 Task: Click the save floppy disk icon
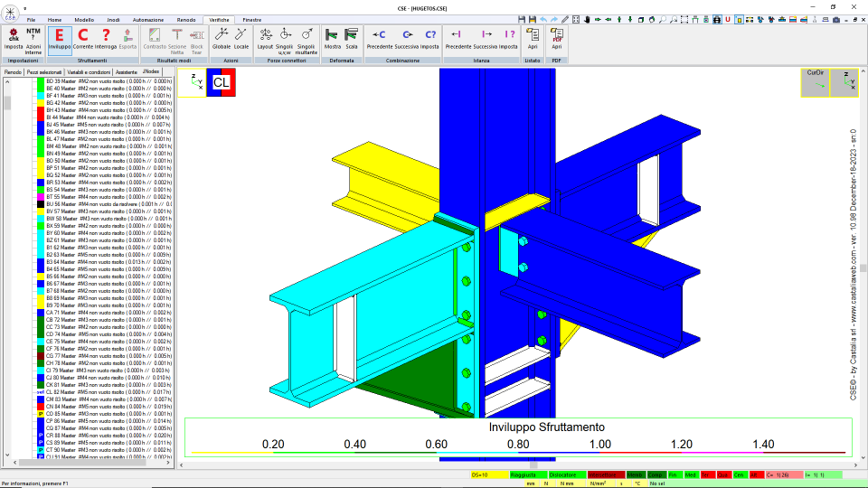522,19
